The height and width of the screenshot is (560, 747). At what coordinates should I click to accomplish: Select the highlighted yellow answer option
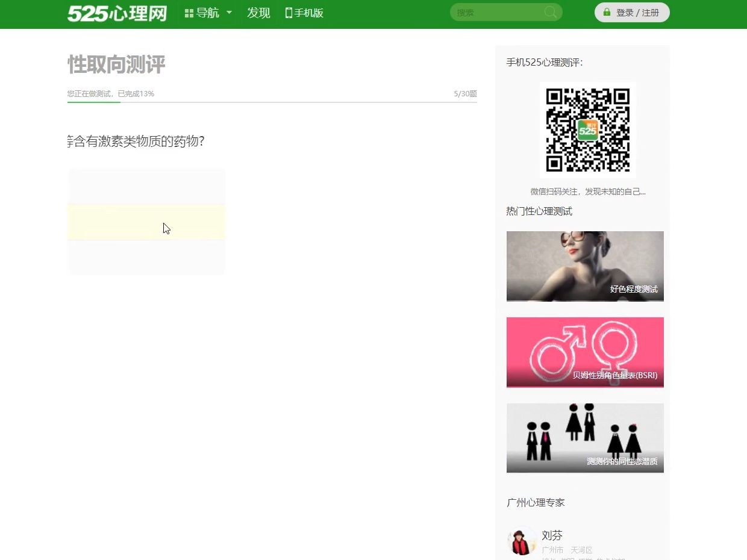(146, 222)
